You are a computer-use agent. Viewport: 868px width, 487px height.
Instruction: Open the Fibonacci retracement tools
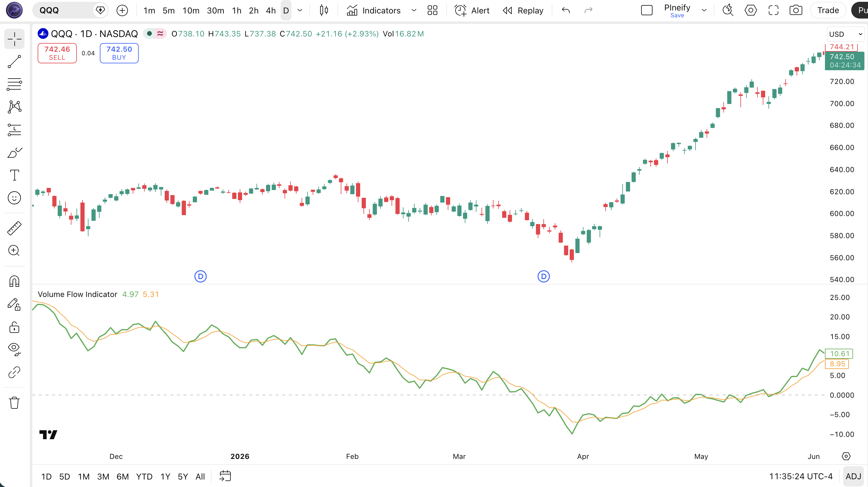coord(14,84)
